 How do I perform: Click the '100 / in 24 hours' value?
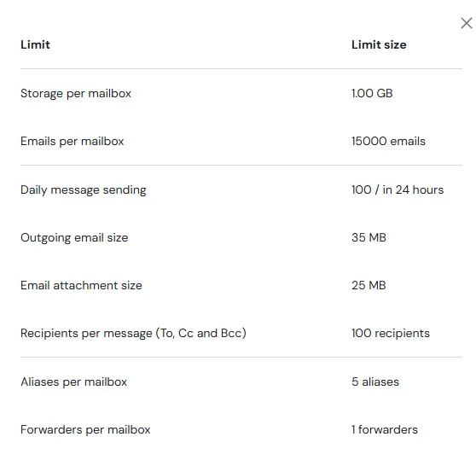398,189
